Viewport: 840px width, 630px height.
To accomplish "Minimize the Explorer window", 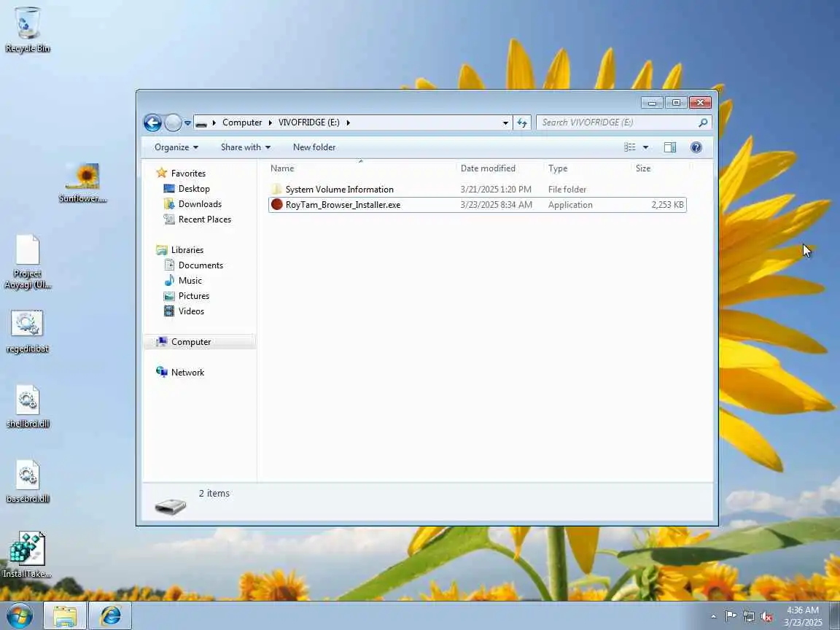I will click(652, 102).
